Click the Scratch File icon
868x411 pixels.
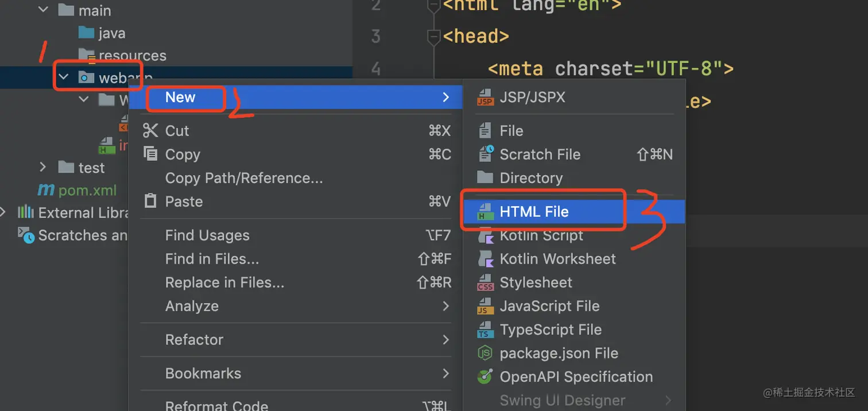(x=486, y=154)
